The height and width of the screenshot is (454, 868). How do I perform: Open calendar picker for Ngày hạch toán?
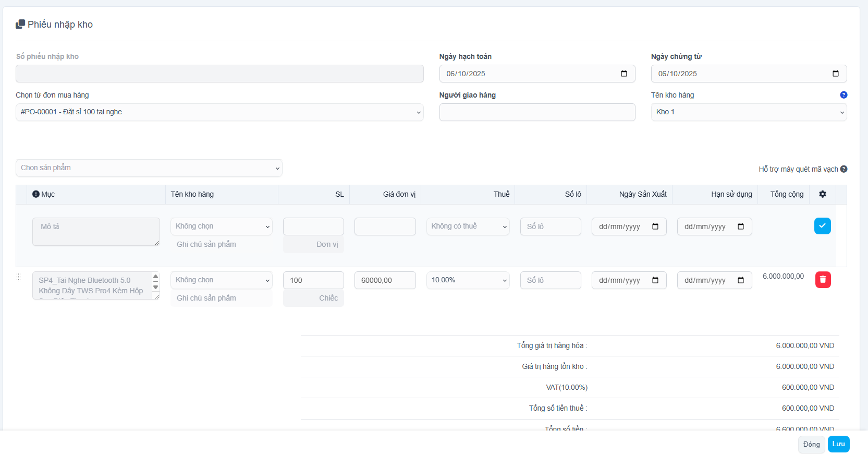pyautogui.click(x=624, y=74)
